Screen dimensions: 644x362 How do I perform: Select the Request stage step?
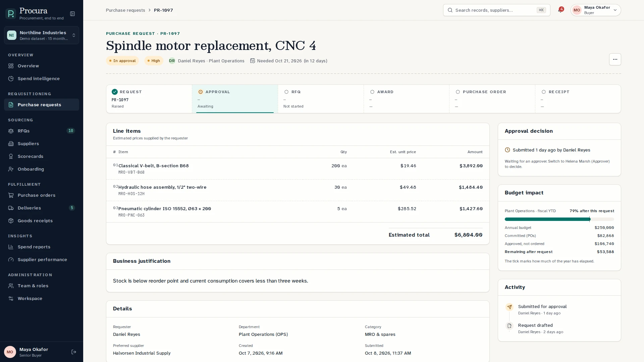(x=149, y=99)
